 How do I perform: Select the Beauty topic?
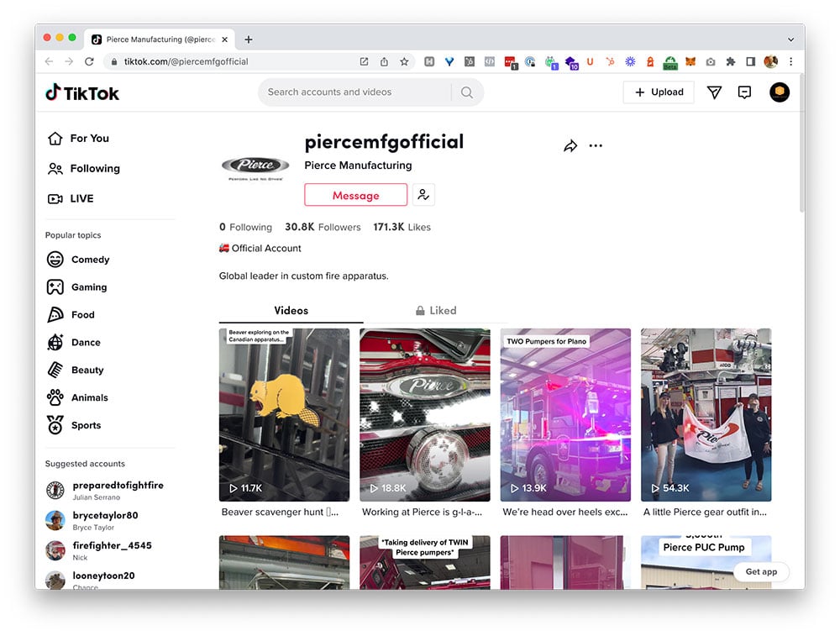(x=75, y=370)
